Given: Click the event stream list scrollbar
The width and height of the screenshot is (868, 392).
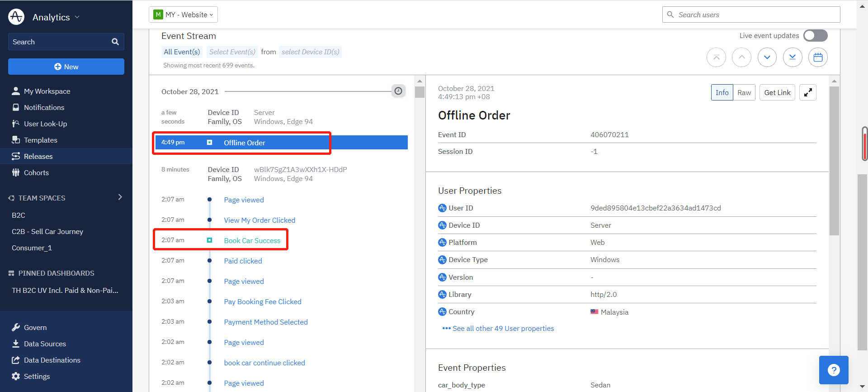Looking at the screenshot, I should [420, 92].
